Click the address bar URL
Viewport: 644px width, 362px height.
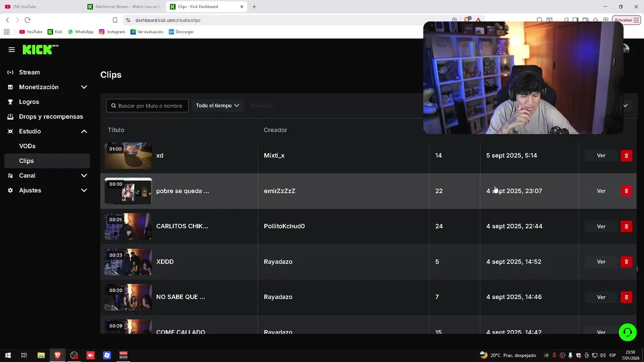pos(168,20)
